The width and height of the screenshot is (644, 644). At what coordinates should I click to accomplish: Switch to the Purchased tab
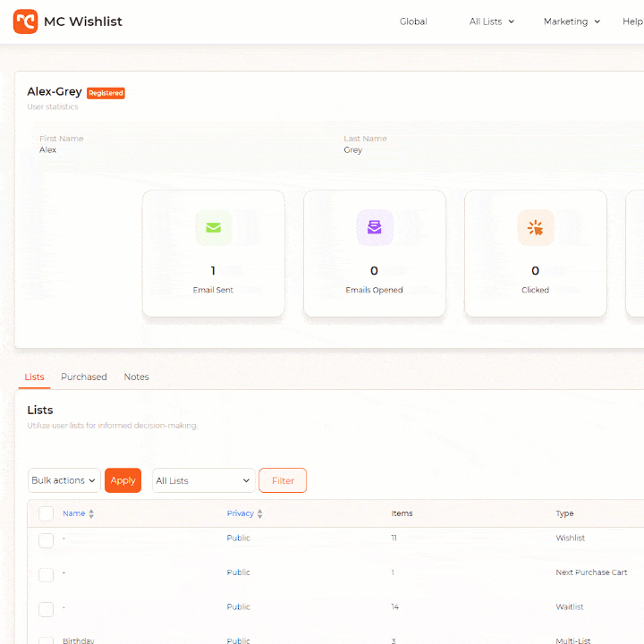click(84, 377)
